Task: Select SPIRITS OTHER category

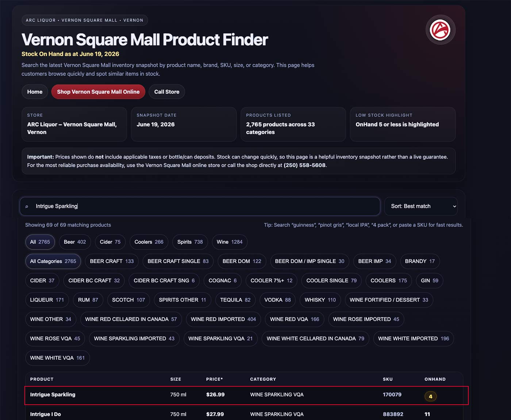Action: tap(182, 300)
